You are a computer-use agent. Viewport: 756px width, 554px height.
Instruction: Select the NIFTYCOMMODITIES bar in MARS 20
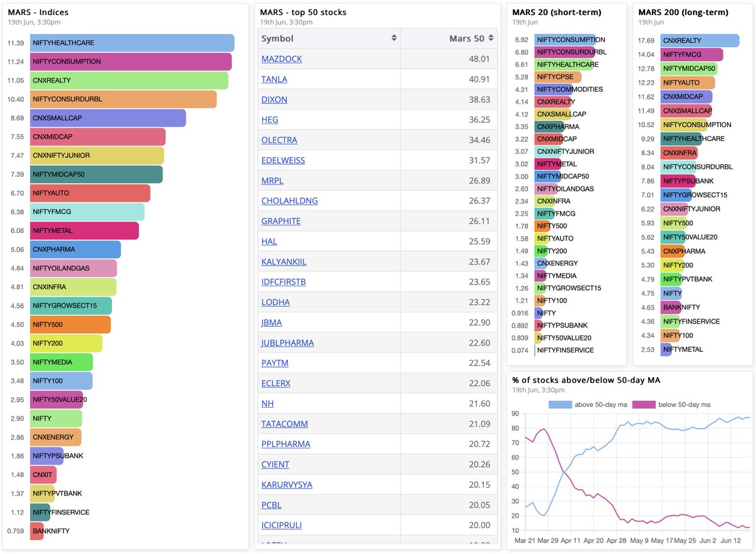(x=554, y=89)
